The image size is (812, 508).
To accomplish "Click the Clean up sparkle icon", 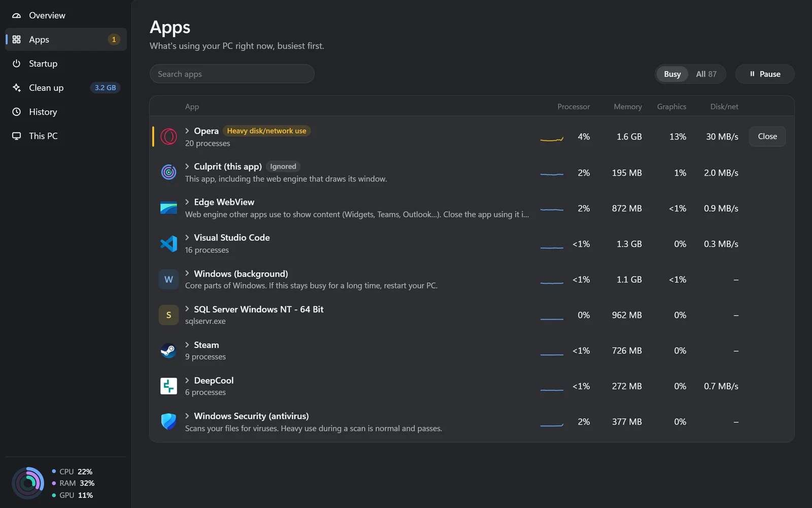I will (x=17, y=88).
